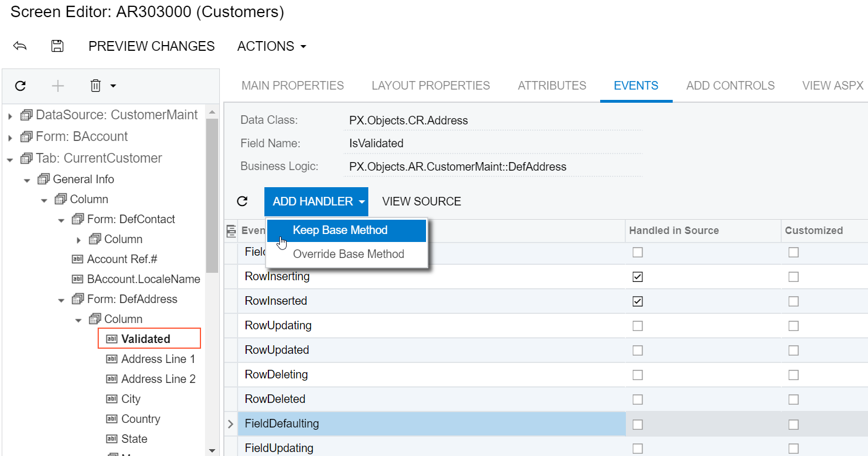Save changes with the floppy disk icon
The width and height of the screenshot is (868, 456).
57,46
